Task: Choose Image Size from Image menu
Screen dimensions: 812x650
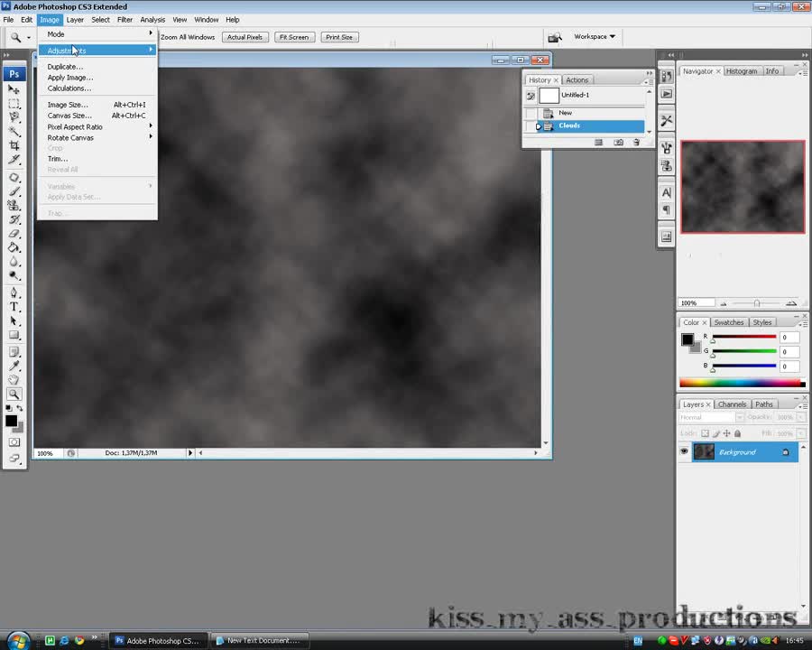Action: [x=97, y=105]
